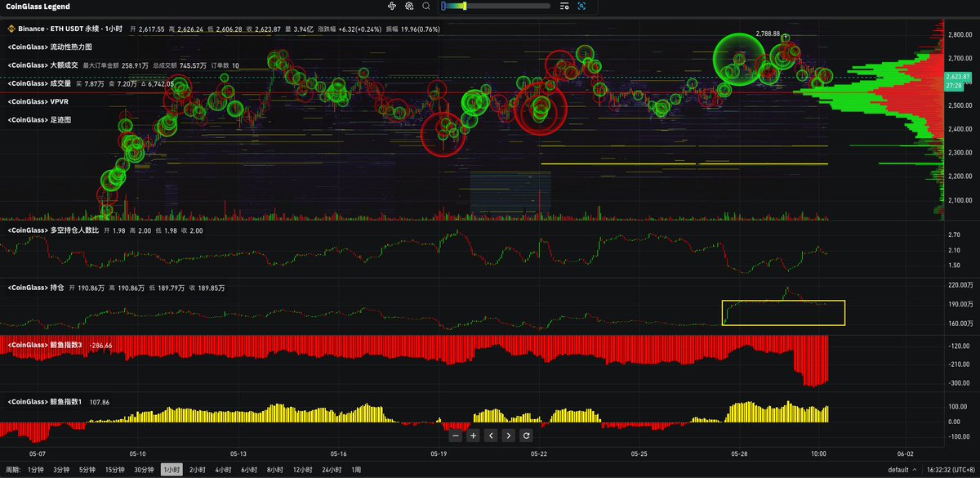This screenshot has height=478, width=980.
Task: Click the CoinGlass 持仓 pane label
Action: (35, 288)
